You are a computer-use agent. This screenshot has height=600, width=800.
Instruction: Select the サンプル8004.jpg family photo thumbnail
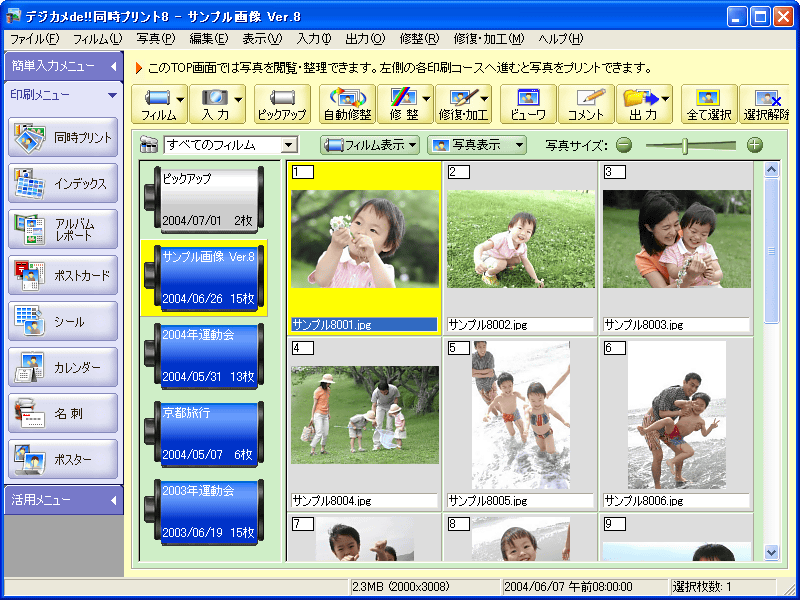(365, 415)
